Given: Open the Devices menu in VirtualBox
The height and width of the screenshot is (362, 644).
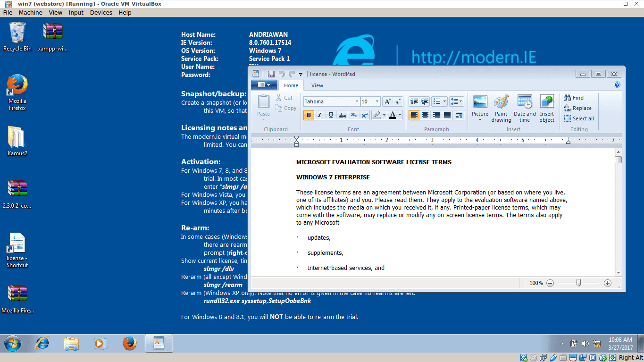Looking at the screenshot, I should (101, 13).
